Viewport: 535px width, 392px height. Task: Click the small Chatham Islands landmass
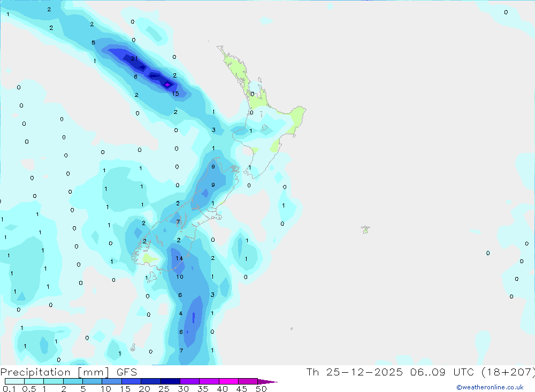[x=365, y=229]
